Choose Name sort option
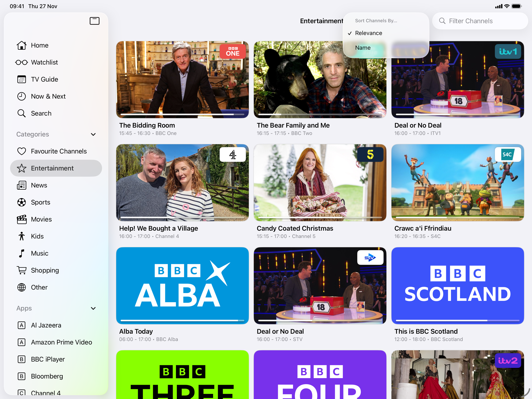Viewport: 532px width, 399px height. (x=363, y=48)
